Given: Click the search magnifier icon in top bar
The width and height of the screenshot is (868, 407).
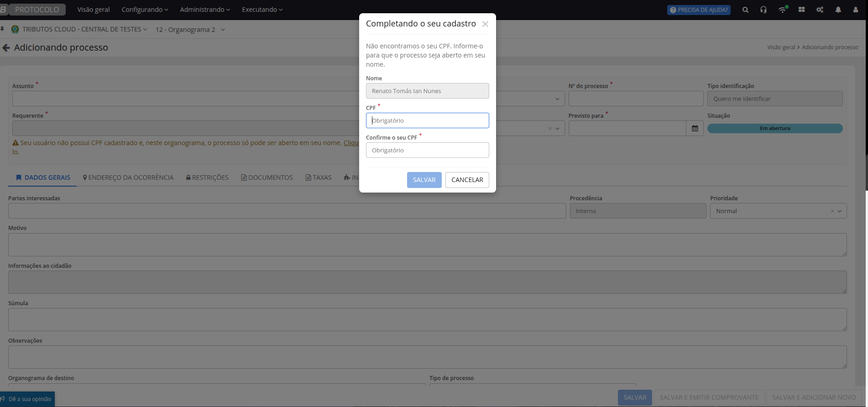Looking at the screenshot, I should [x=745, y=10].
